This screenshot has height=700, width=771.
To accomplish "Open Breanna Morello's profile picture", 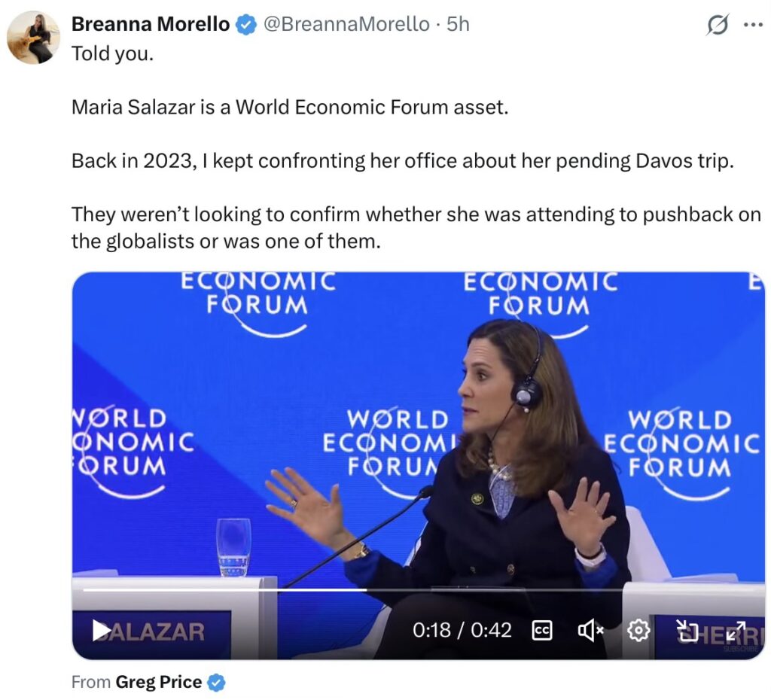I will 33,38.
